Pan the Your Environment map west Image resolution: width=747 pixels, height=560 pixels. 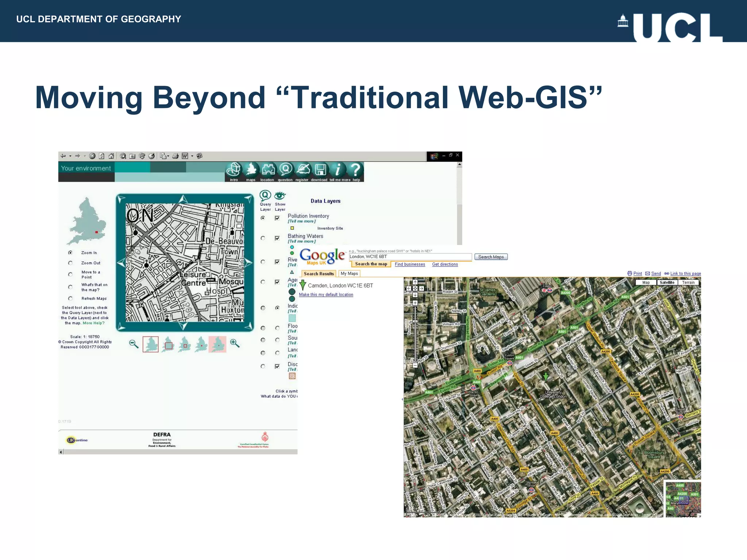coord(121,262)
